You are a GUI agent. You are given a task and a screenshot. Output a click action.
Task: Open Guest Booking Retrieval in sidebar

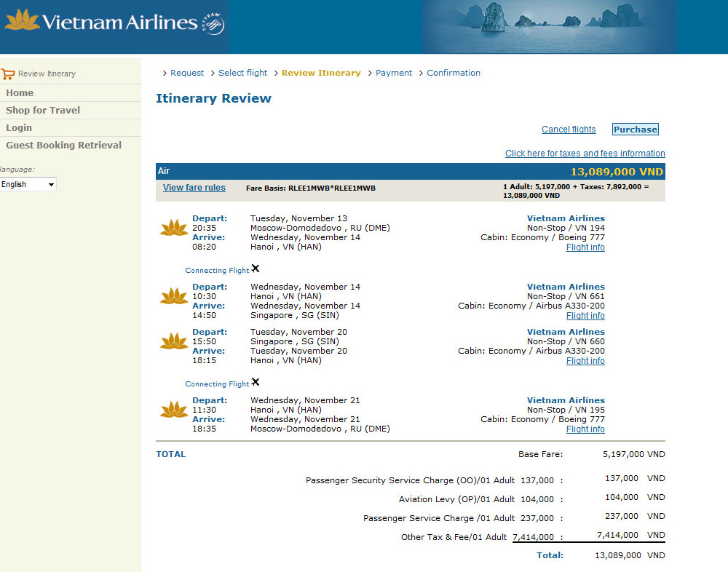[x=63, y=146]
